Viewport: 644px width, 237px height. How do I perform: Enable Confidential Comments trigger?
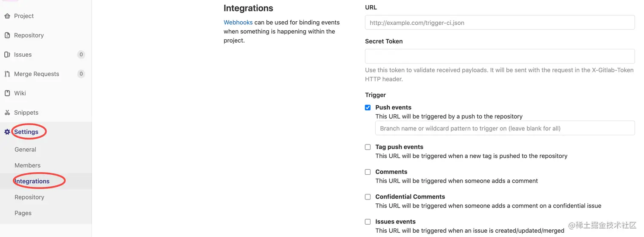[368, 197]
